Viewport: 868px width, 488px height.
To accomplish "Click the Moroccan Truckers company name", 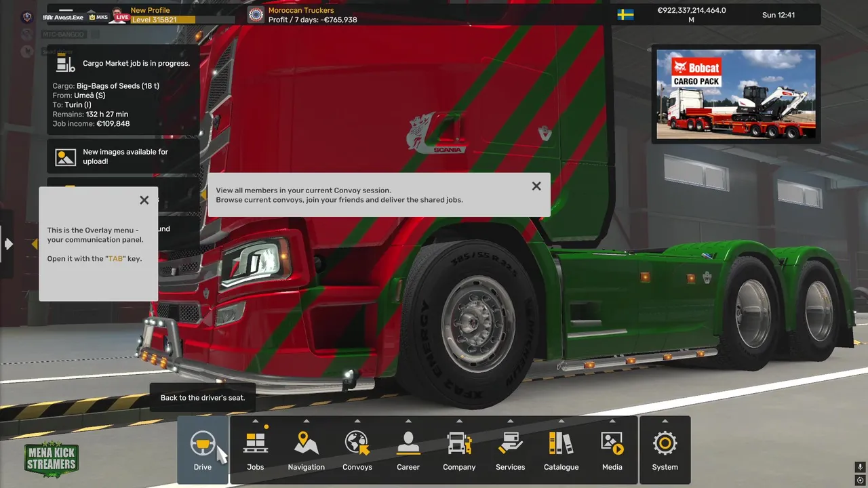I will pyautogui.click(x=301, y=10).
